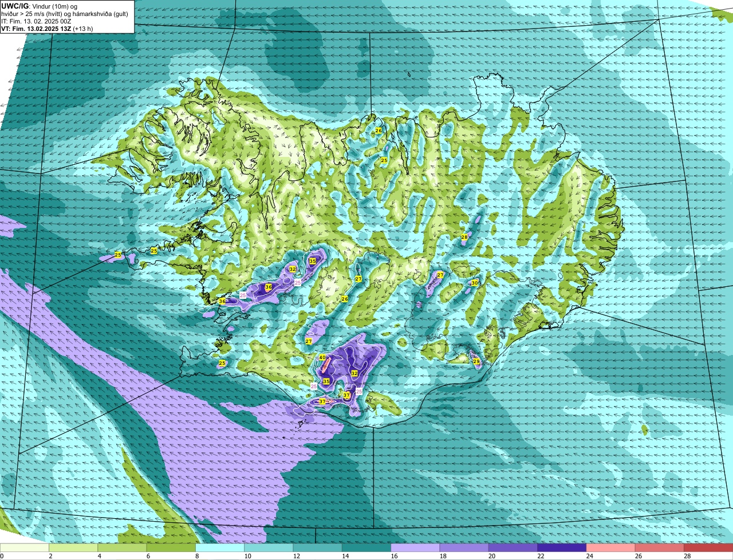Click legend tick label "6"
The image size is (733, 560).
(x=148, y=556)
